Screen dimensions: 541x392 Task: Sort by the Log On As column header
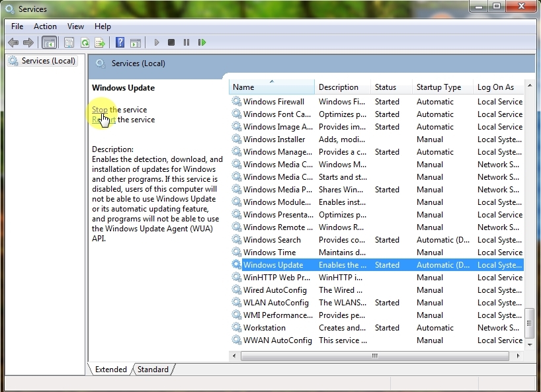499,87
